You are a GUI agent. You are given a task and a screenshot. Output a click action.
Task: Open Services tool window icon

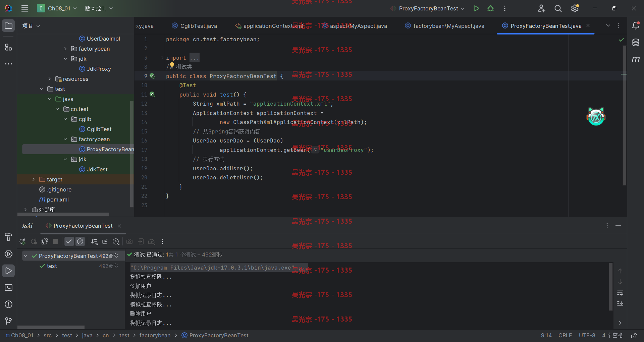click(9, 254)
